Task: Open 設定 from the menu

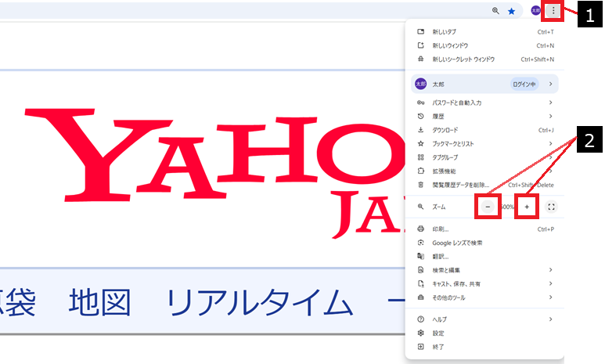Action: point(485,333)
